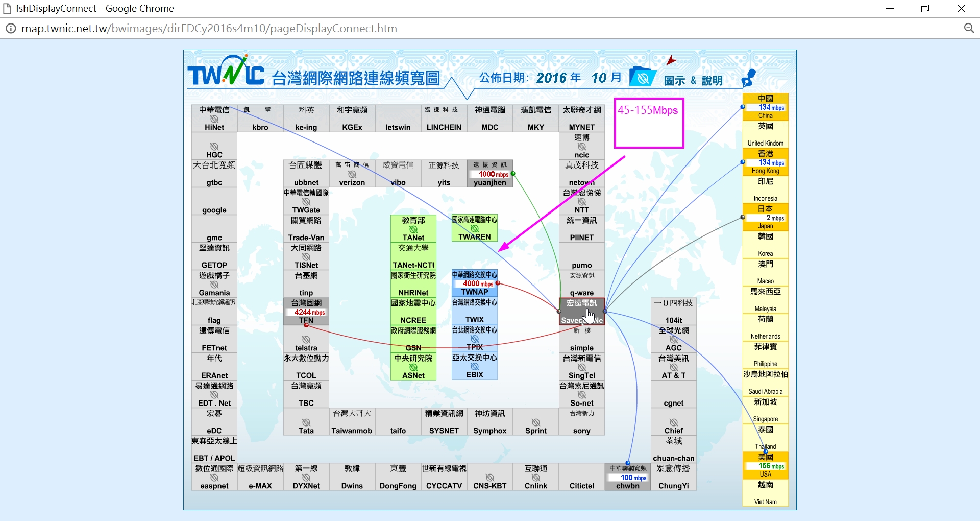Select the Japan 2 mbps country cell
980x521 pixels.
pyautogui.click(x=766, y=217)
